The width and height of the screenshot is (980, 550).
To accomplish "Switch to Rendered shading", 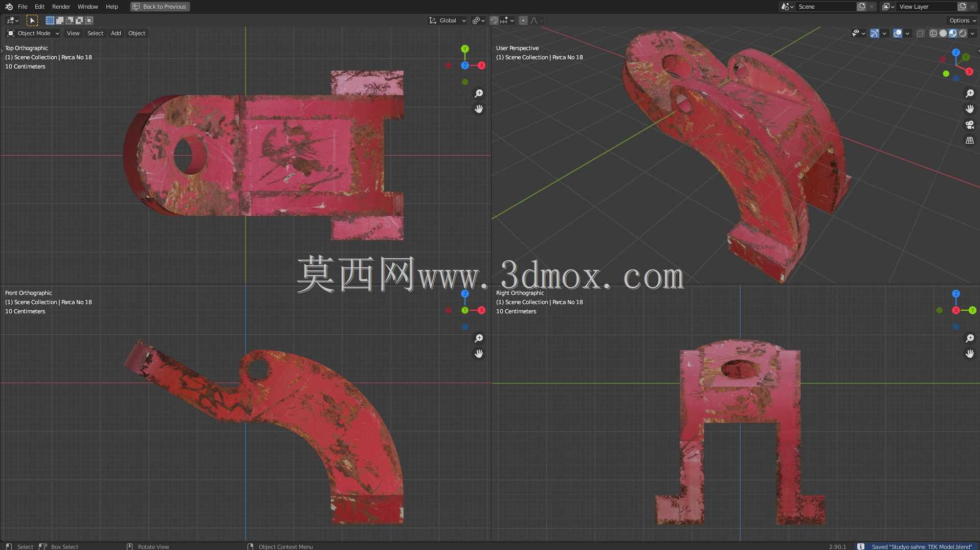I will [963, 33].
